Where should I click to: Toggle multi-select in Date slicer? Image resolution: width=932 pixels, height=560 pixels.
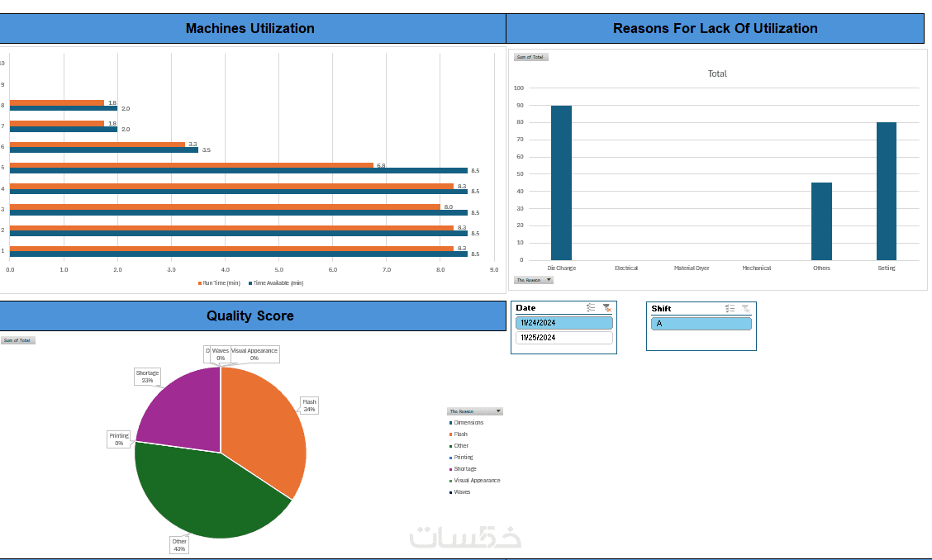click(x=591, y=307)
